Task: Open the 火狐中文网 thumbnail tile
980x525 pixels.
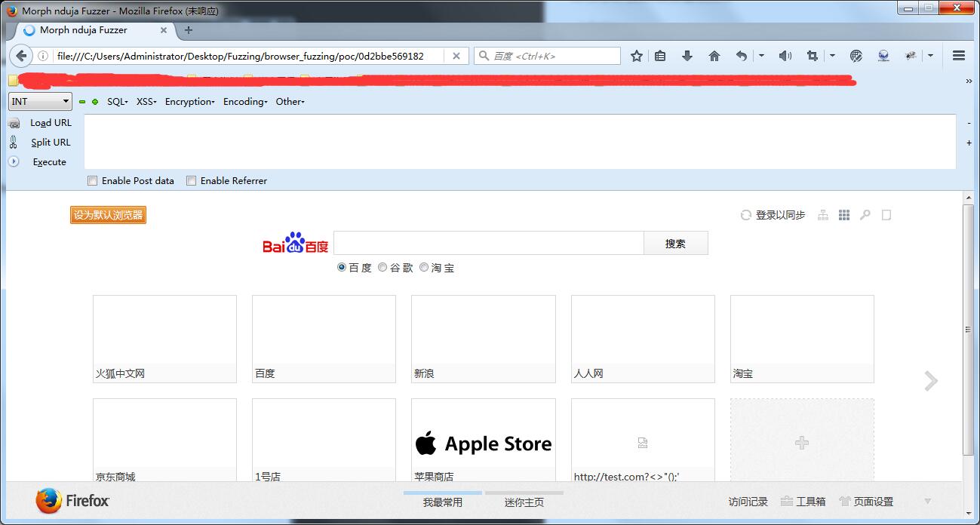Action: [164, 339]
